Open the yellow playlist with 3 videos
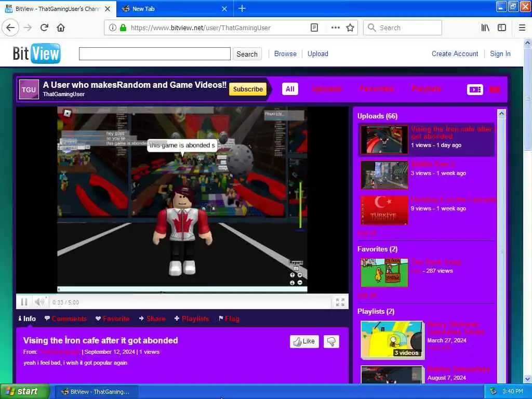Viewport: 532px width, 399px height. coord(392,340)
